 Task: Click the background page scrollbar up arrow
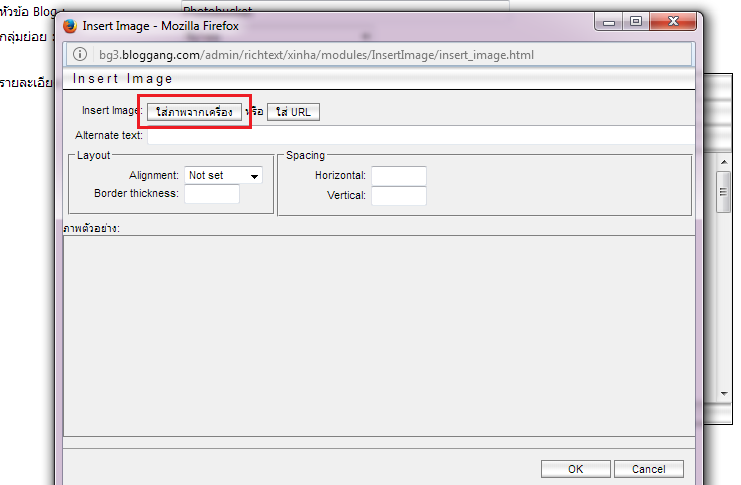click(x=723, y=164)
